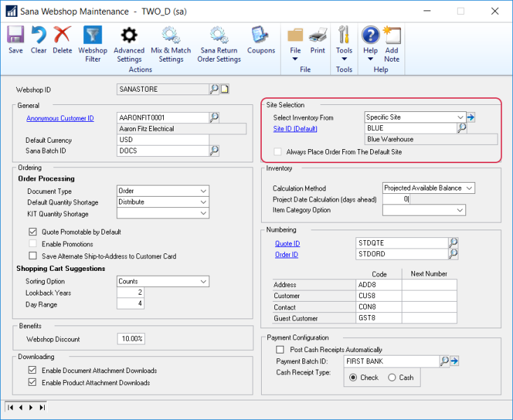Go to the first record
Screen dimensions: 513x420
click(x=10, y=407)
